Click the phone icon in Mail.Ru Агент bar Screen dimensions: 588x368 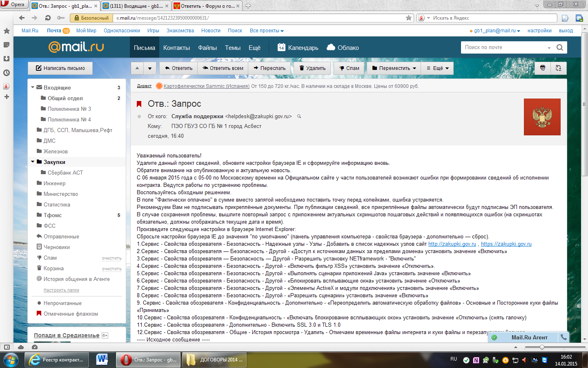tap(563, 337)
